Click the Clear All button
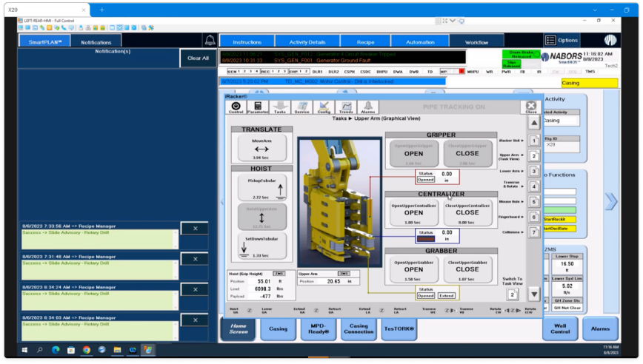 tap(198, 58)
